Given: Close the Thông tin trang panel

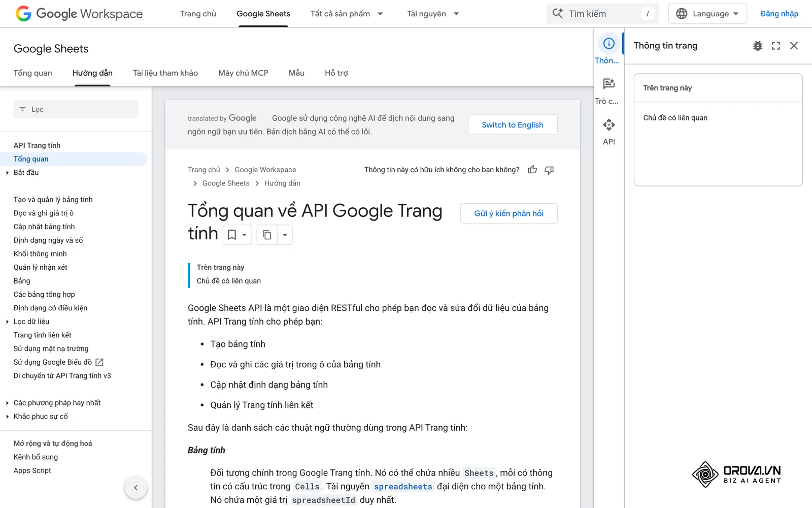Looking at the screenshot, I should click(794, 46).
